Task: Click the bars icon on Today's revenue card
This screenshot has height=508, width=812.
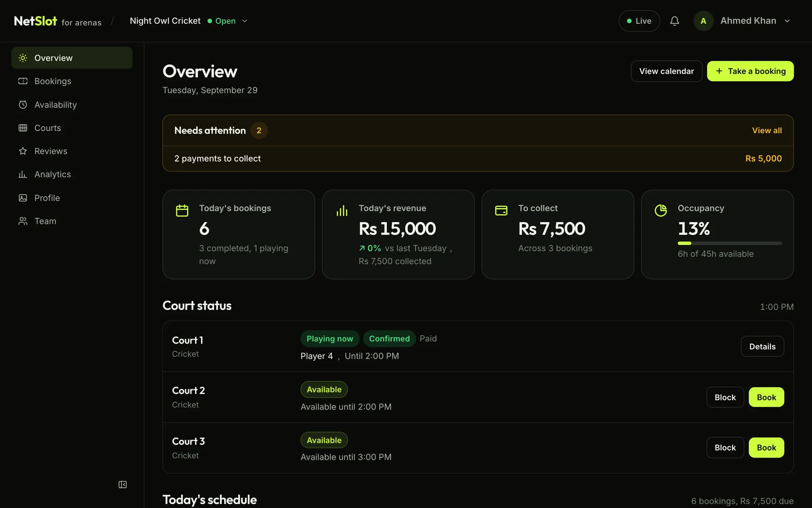Action: point(342,210)
